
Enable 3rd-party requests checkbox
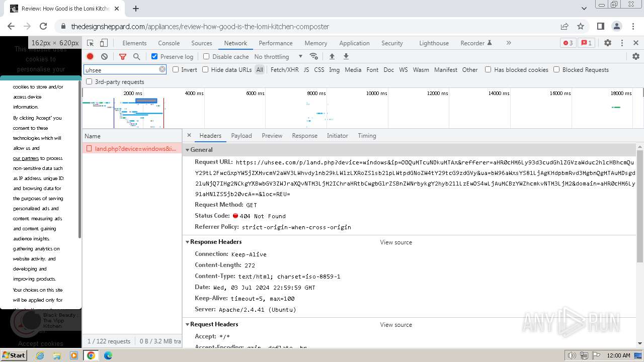[x=89, y=82]
